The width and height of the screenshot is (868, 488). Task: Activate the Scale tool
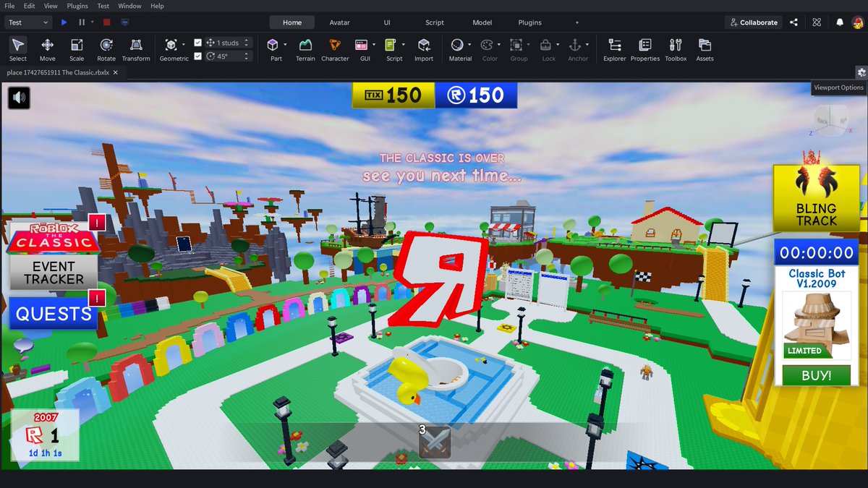[77, 49]
